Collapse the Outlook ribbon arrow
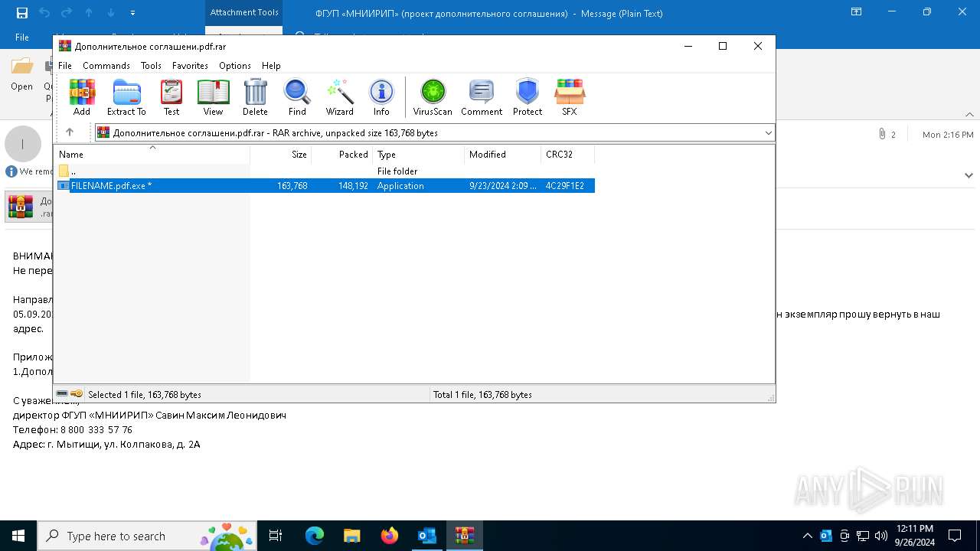The width and height of the screenshot is (980, 551). coord(970,114)
